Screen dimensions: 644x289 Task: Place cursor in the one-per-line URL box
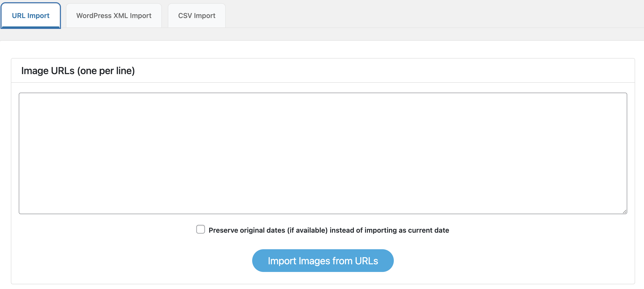point(322,153)
